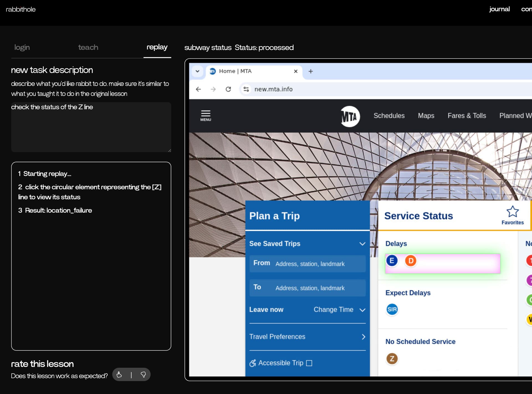Click the rabbithole logo text
532x394 pixels.
(21, 9)
